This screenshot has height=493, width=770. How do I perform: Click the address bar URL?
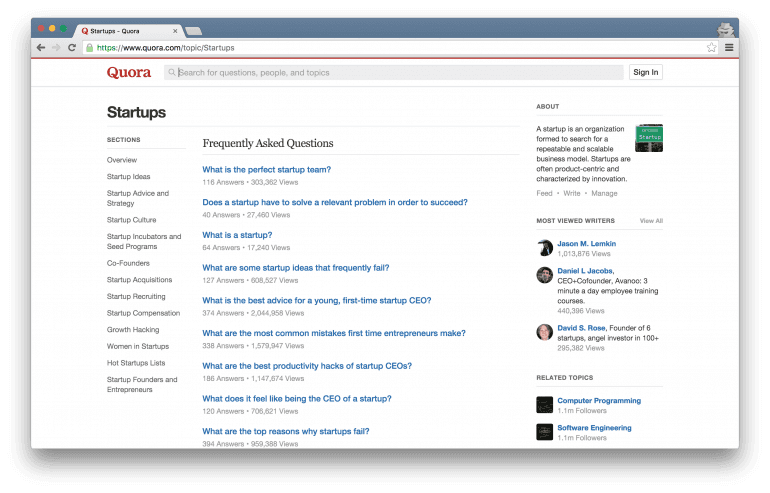pos(165,48)
